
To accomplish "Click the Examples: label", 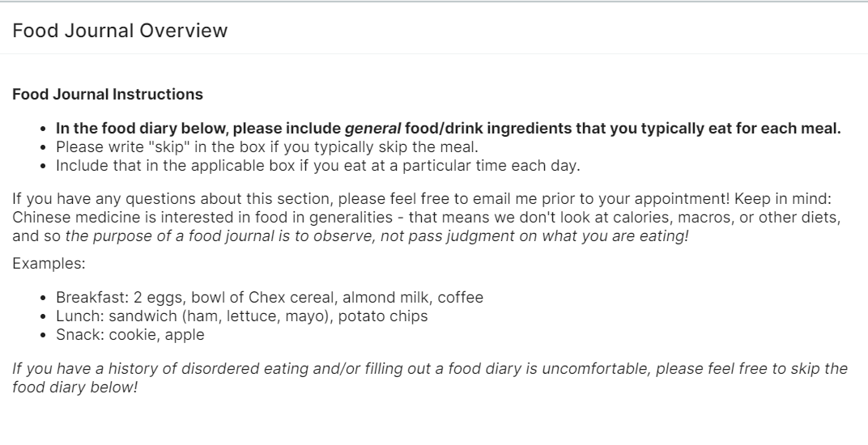I will pos(49,264).
